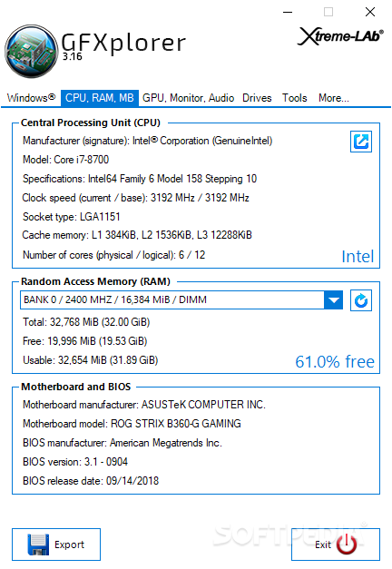This screenshot has width=392, height=569.
Task: Click the BIOS version 3.1 - 0904 line
Action: (75, 462)
